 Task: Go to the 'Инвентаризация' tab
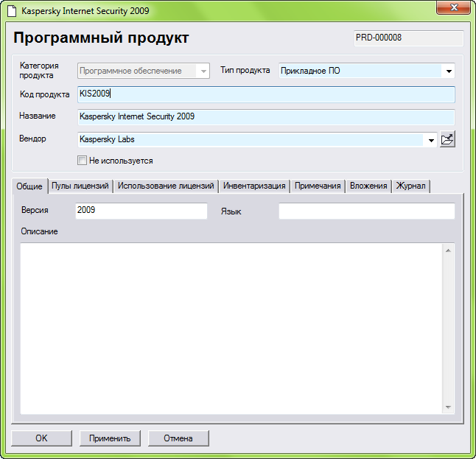254,186
